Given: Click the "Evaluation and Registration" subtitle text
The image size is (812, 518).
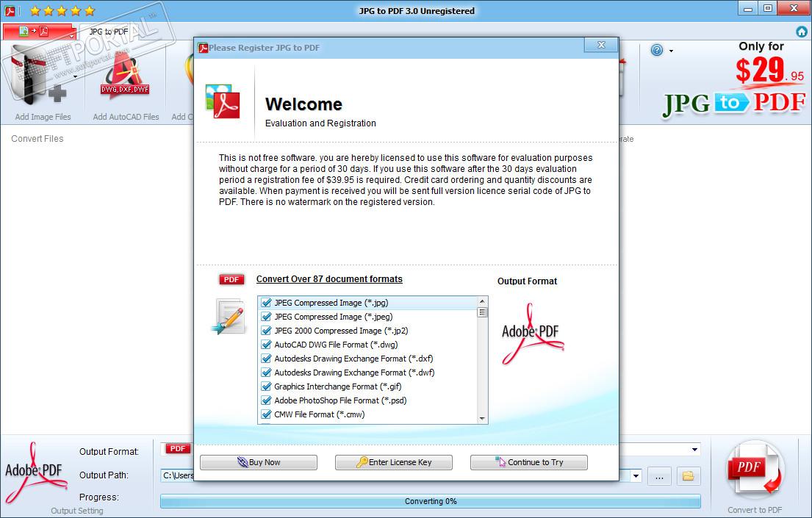Looking at the screenshot, I should [320, 123].
